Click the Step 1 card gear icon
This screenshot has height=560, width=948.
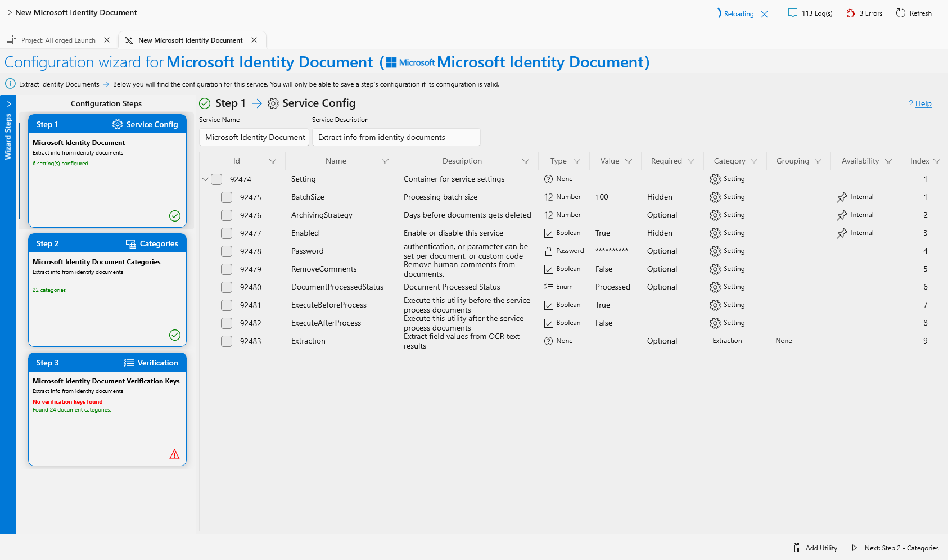pyautogui.click(x=118, y=124)
